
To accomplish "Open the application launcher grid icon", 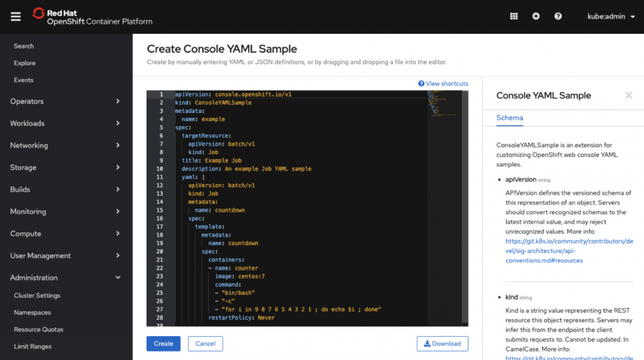I will coord(513,16).
